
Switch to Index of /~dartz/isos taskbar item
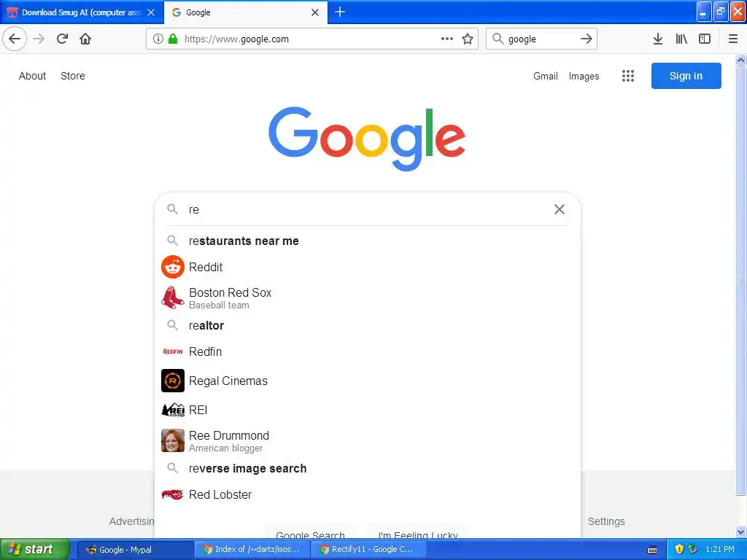252,550
